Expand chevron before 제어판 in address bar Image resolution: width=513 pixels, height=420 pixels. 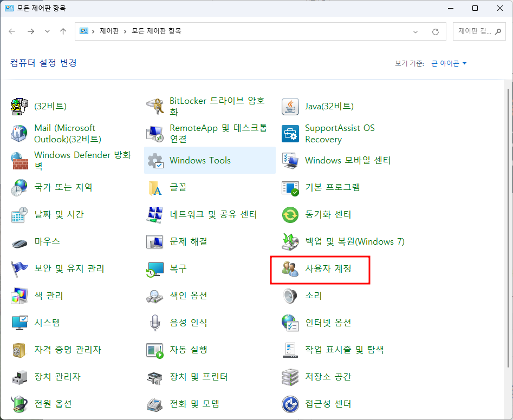point(93,31)
